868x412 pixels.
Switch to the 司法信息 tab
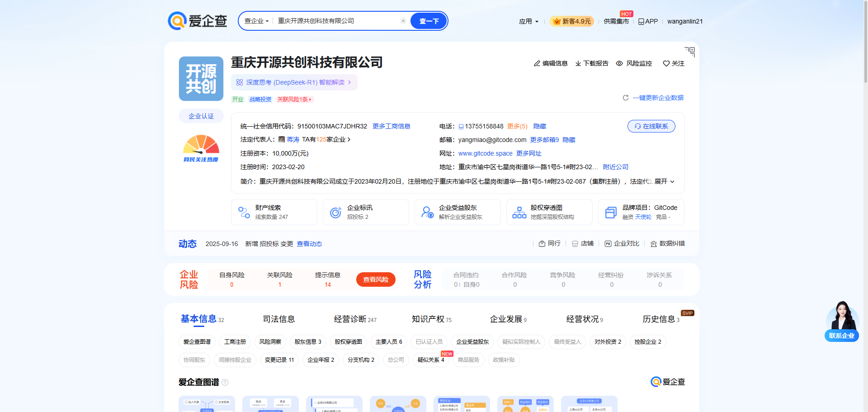tap(279, 319)
